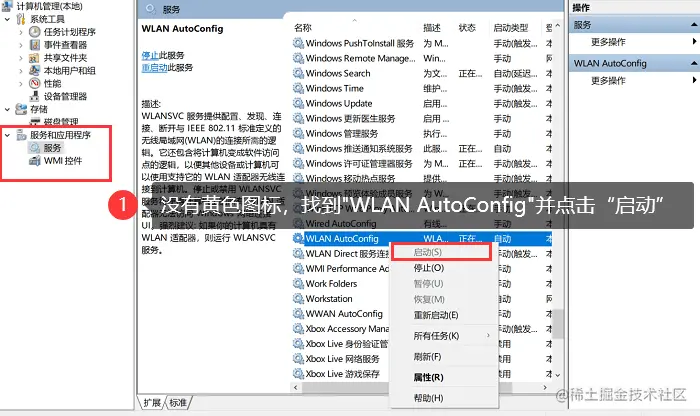The image size is (700, 416).
Task: Expand Task Scheduler (任务计划程序) chevron
Action: pyautogui.click(x=21, y=32)
